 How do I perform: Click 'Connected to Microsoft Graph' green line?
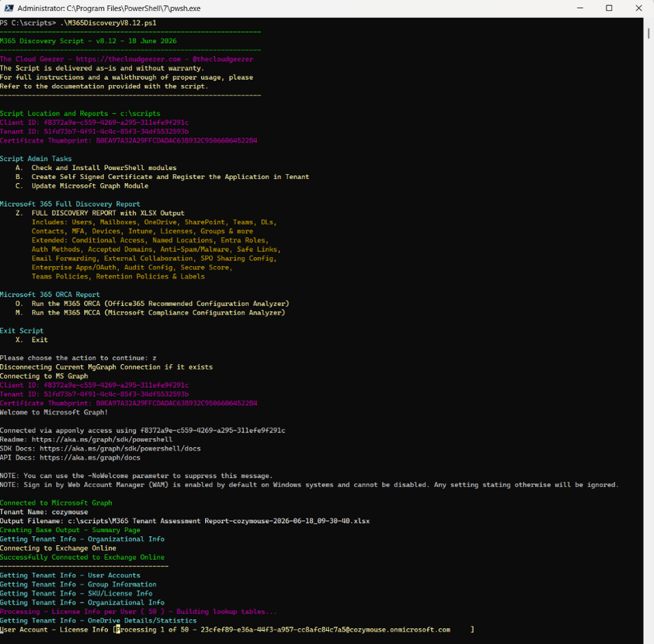pyautogui.click(x=56, y=503)
